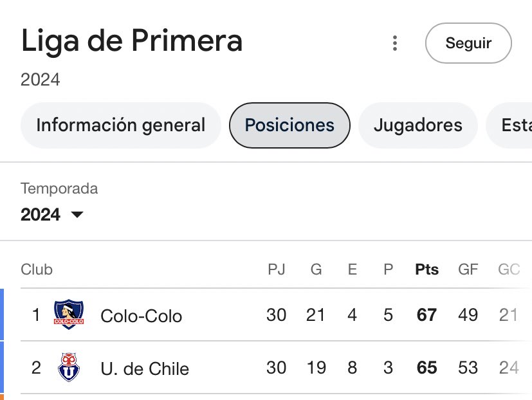Open the U. de Chile team link

pyautogui.click(x=145, y=368)
